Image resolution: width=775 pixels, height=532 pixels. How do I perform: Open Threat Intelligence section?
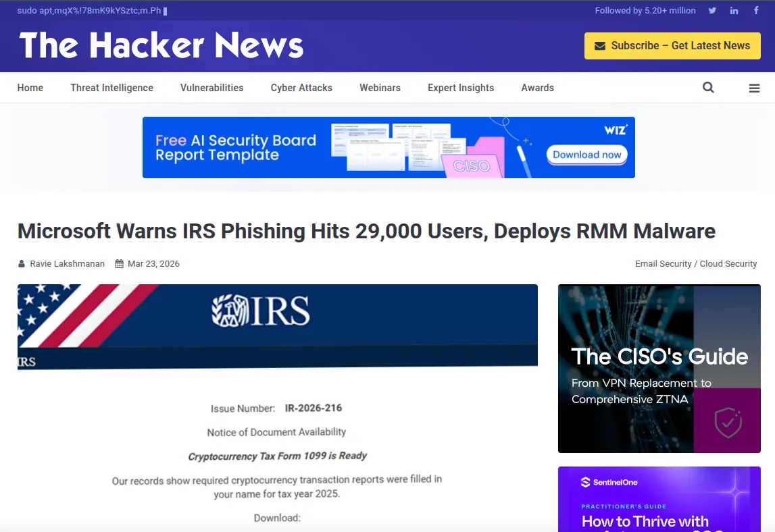(x=111, y=88)
